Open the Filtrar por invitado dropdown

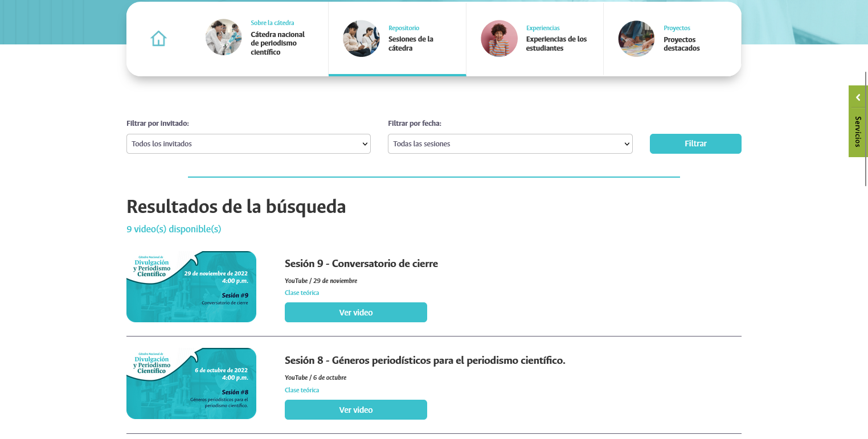(248, 144)
